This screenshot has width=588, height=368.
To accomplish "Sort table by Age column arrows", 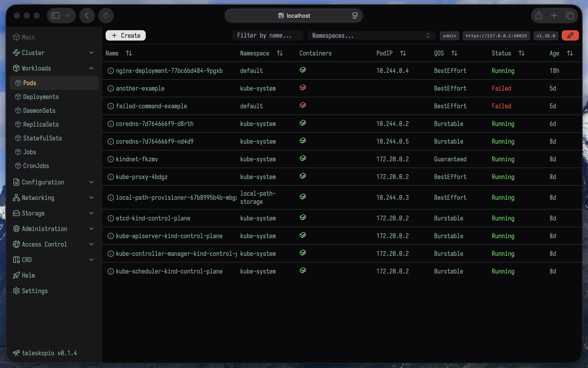I will 570,53.
